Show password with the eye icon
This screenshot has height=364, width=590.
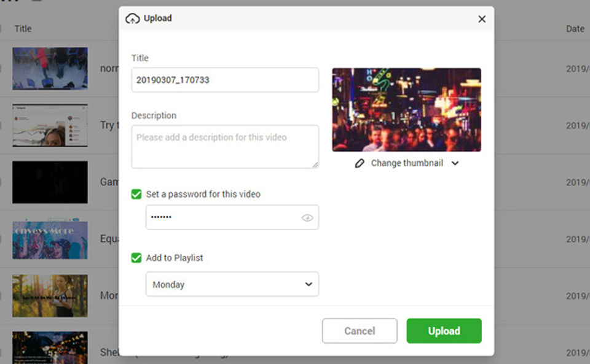[x=307, y=218]
